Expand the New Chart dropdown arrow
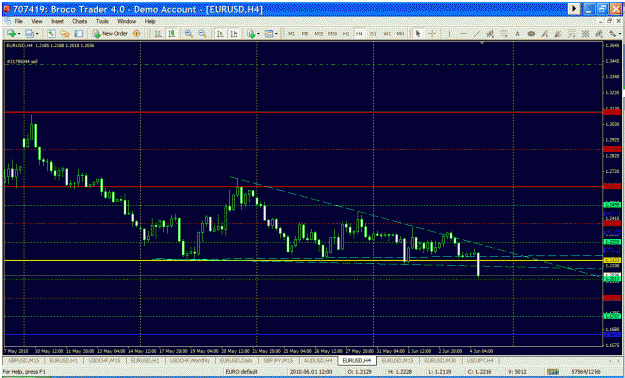Image resolution: width=625 pixels, height=378 pixels. (x=19, y=34)
